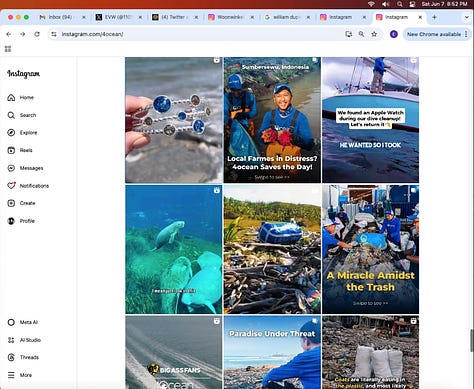
Task: Click the Instagram logo wordmark
Action: click(24, 74)
